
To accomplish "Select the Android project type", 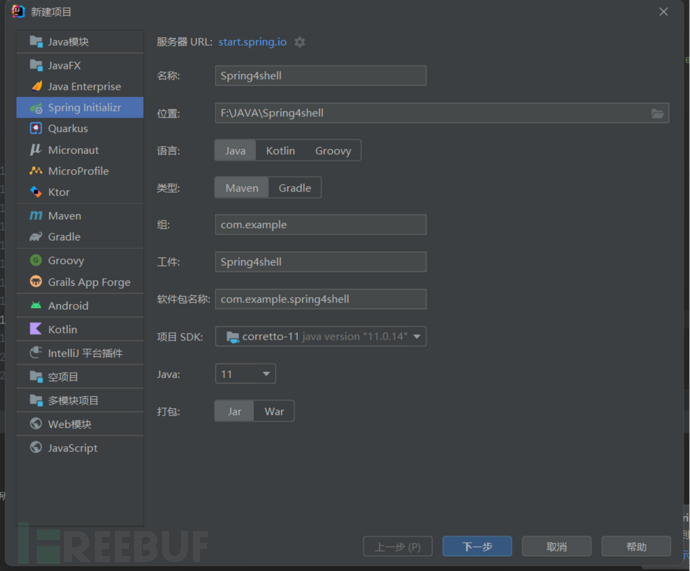I will coord(80,305).
